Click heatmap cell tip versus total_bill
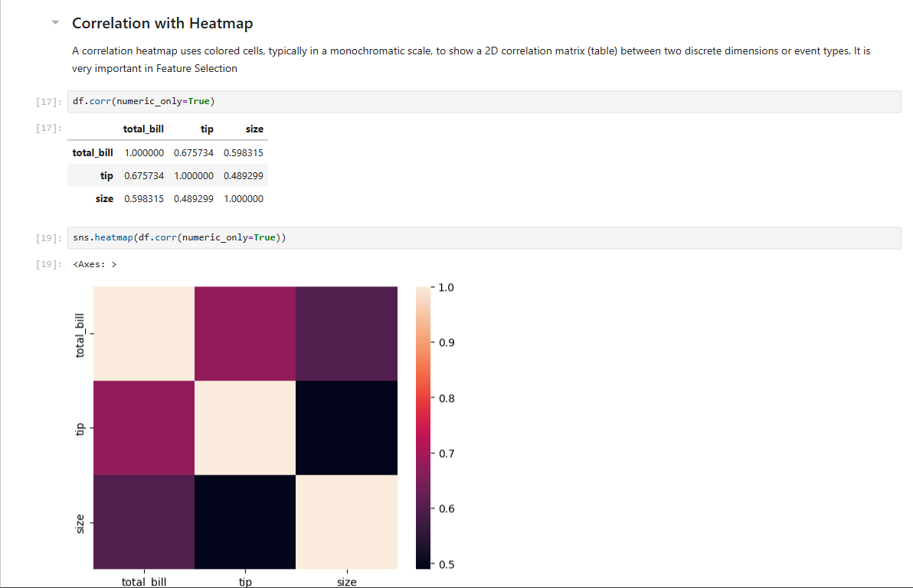 pyautogui.click(x=144, y=428)
